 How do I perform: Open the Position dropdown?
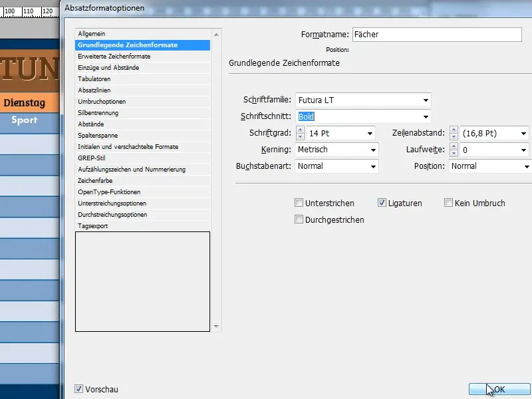[x=526, y=166]
